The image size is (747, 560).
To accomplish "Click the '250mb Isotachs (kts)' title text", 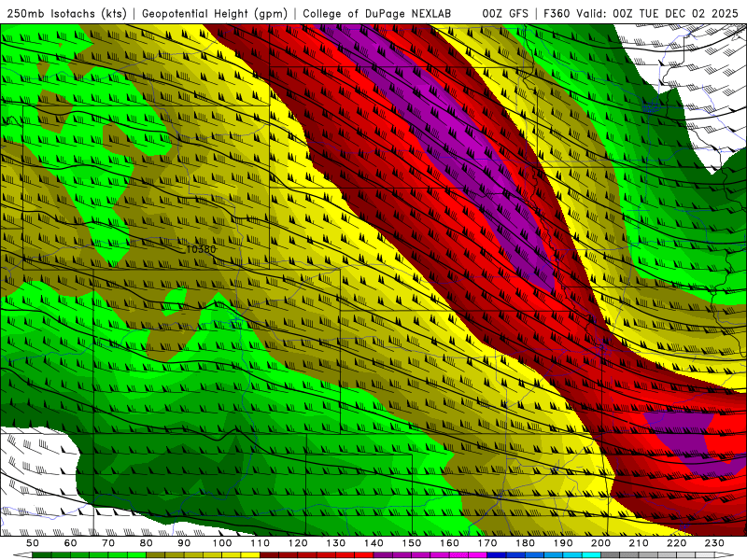I will [x=66, y=14].
